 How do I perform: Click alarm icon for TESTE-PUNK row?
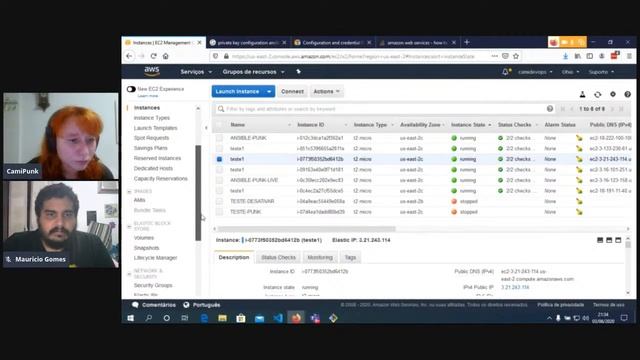point(579,212)
